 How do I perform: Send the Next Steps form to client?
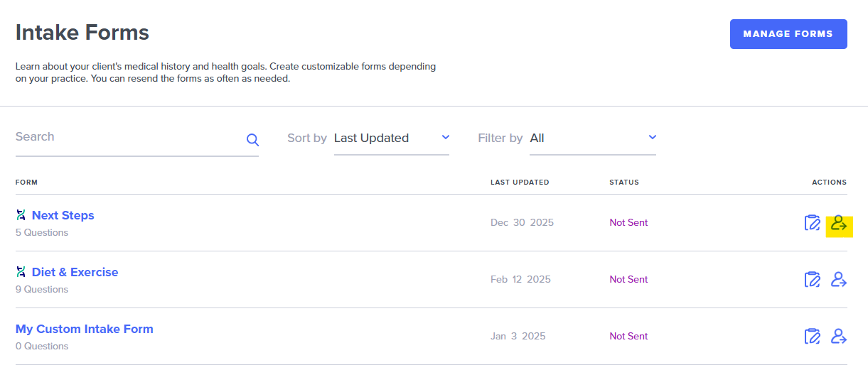[x=839, y=223]
